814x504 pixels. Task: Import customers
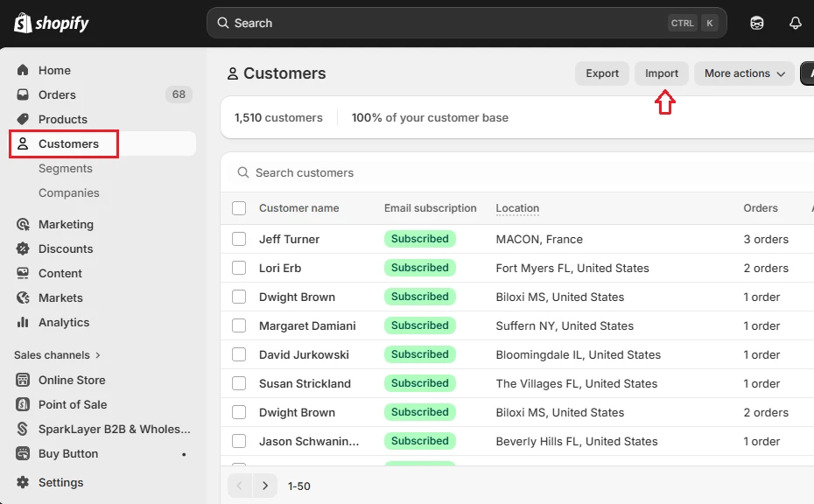[661, 73]
